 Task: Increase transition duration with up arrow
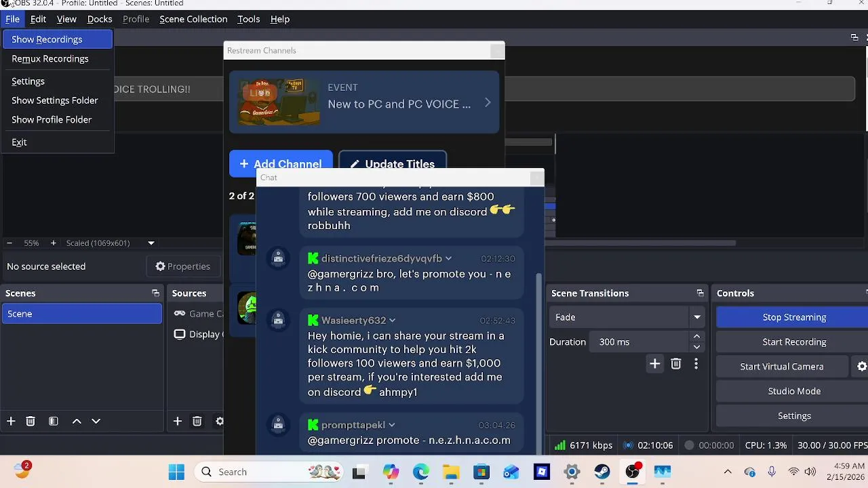tap(696, 337)
